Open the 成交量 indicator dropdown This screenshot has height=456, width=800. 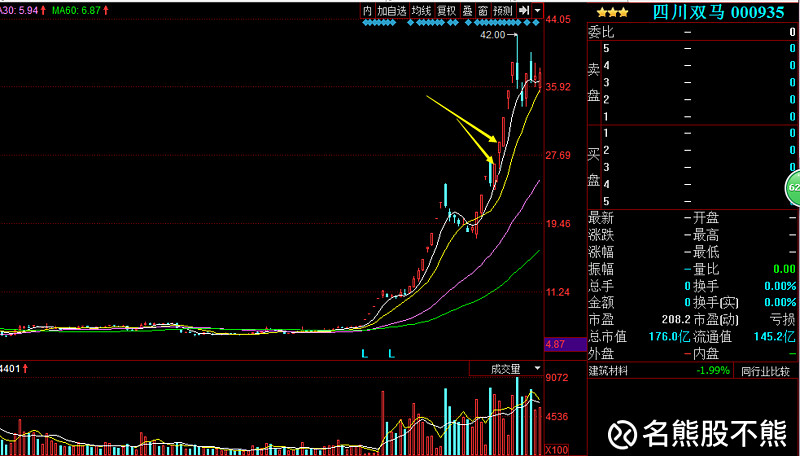click(537, 368)
